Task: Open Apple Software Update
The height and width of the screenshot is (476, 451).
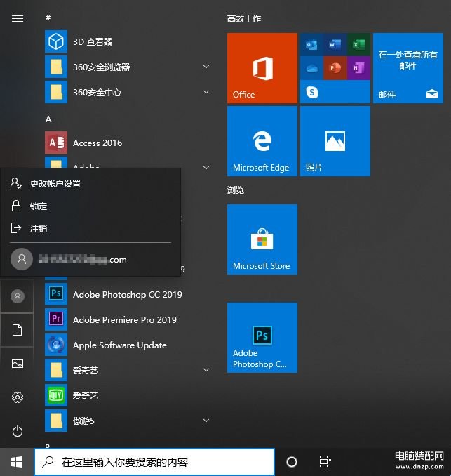Action: coord(119,345)
